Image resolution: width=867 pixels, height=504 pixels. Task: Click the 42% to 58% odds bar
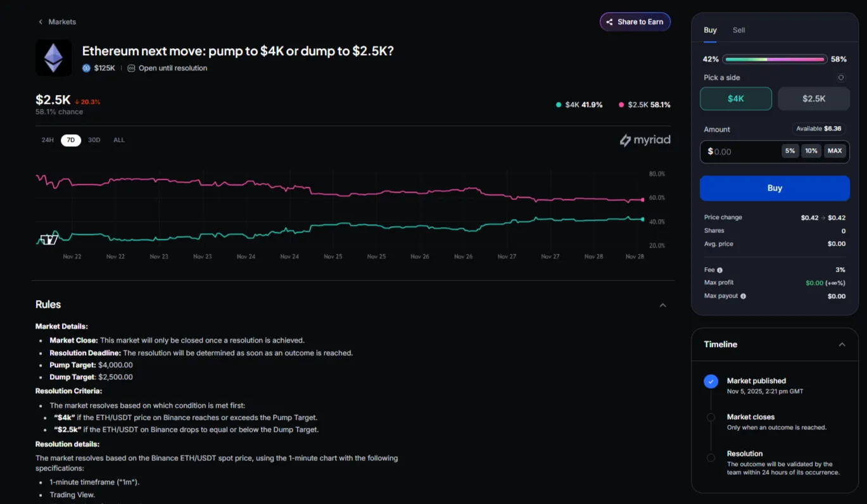click(775, 60)
